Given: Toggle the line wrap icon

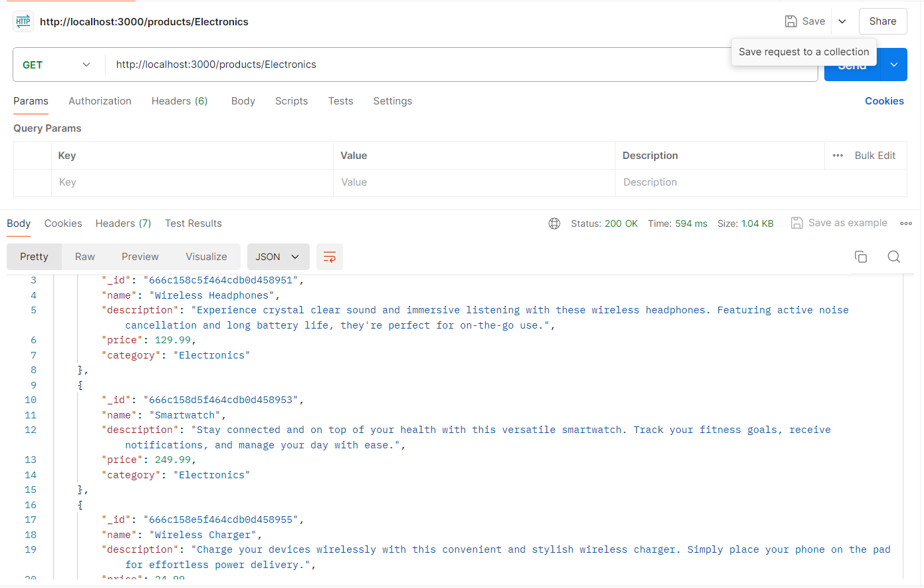Looking at the screenshot, I should pos(330,257).
